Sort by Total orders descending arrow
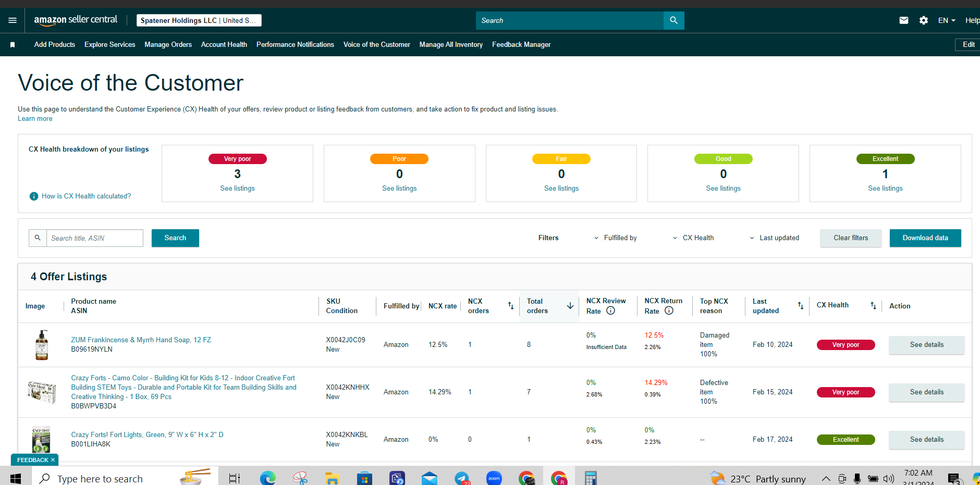The width and height of the screenshot is (980, 485). coord(570,306)
